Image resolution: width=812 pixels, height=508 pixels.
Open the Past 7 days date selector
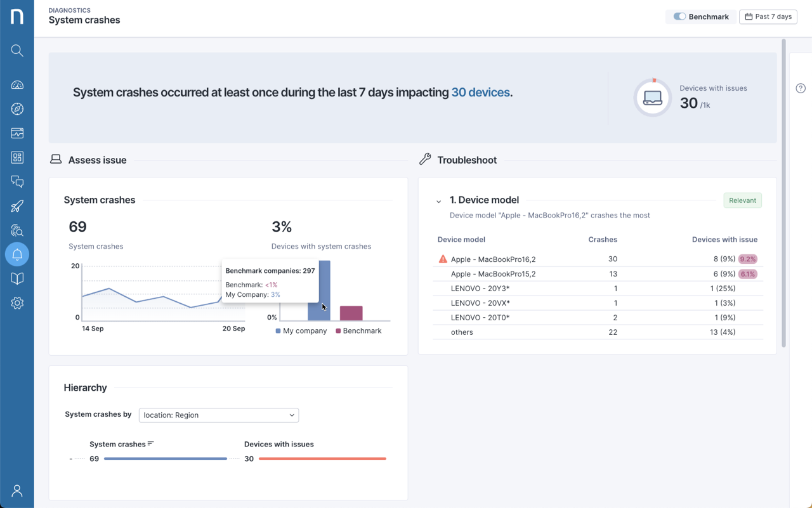768,16
